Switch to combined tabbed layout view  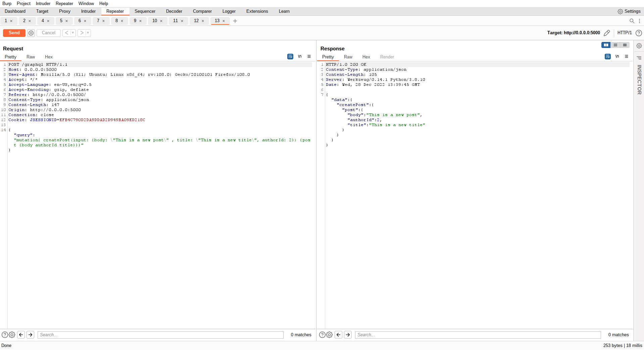click(625, 45)
